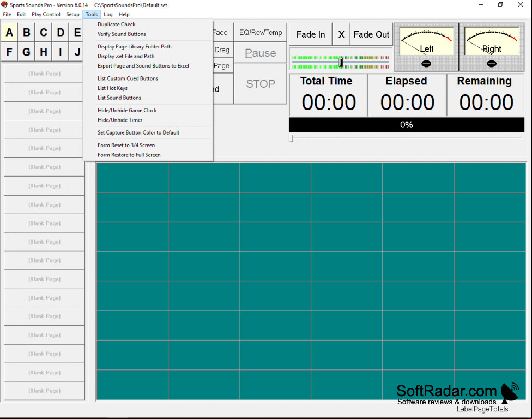
Task: Select Display Page Library Folder Path
Action: [x=148, y=46]
